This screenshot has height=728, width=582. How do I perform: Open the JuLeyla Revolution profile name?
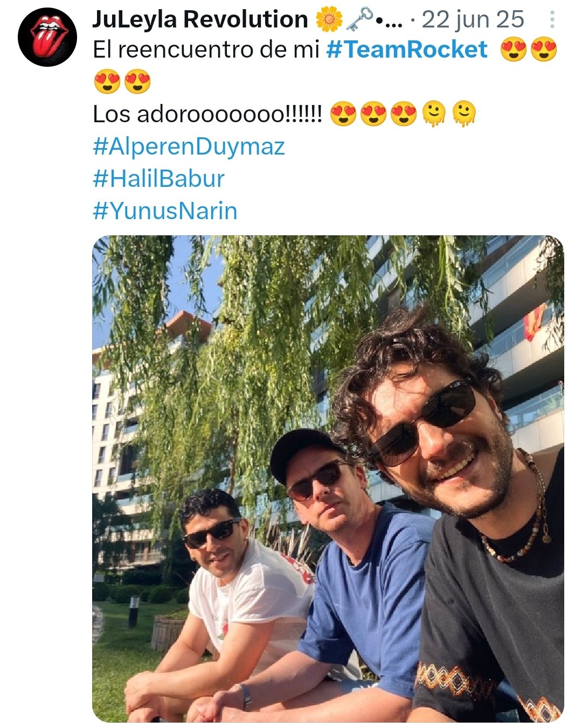click(x=200, y=19)
